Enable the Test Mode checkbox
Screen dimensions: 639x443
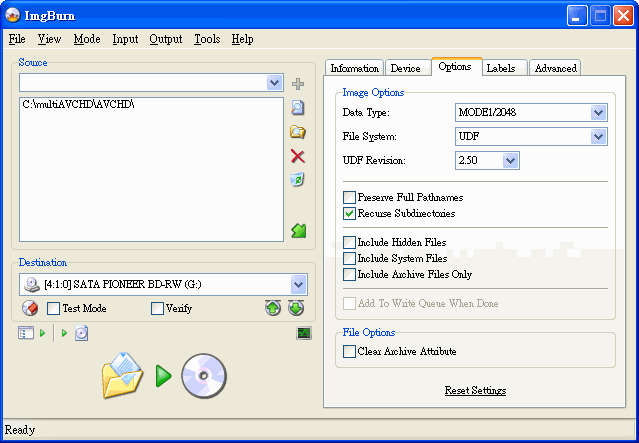[53, 309]
